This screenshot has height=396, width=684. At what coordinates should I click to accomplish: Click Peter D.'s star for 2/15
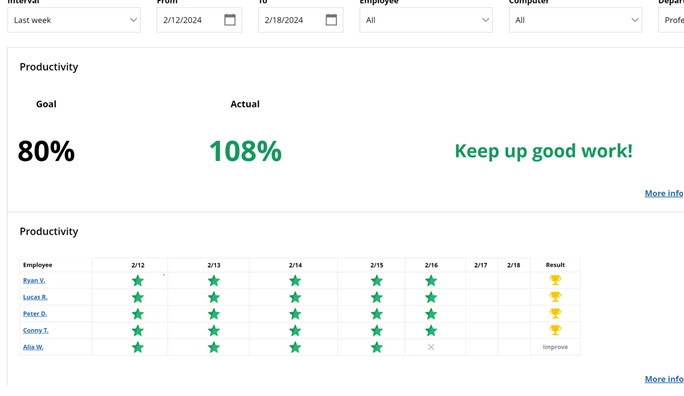377,314
